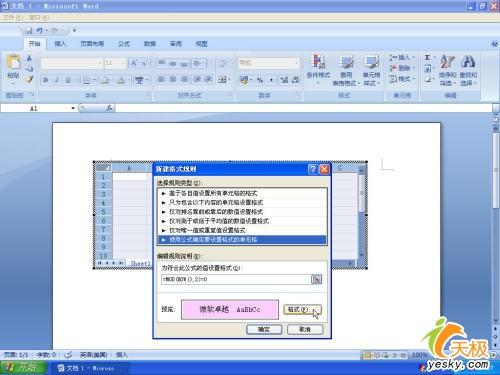This screenshot has height=375, width=500.
Task: Click the 确定 (OK) button
Action: tap(264, 329)
